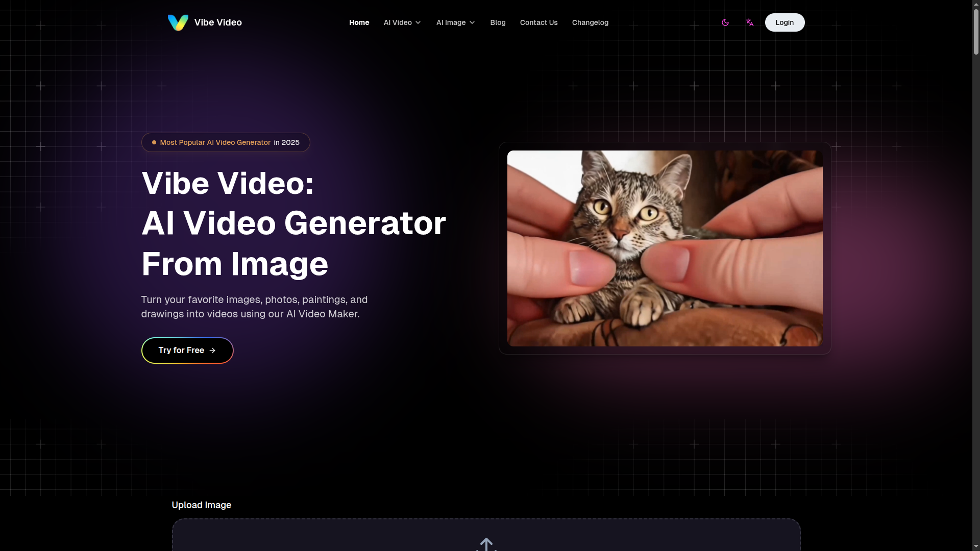Image resolution: width=980 pixels, height=551 pixels.
Task: Click the upload arrow icon
Action: 486,544
